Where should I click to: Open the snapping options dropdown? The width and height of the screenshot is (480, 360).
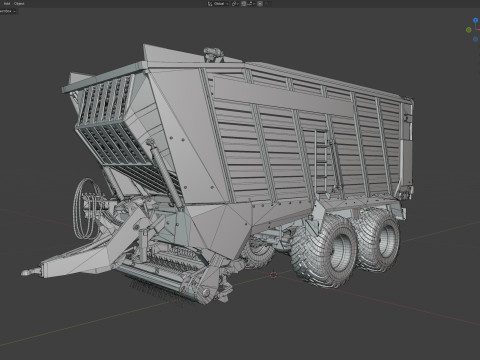[x=251, y=4]
